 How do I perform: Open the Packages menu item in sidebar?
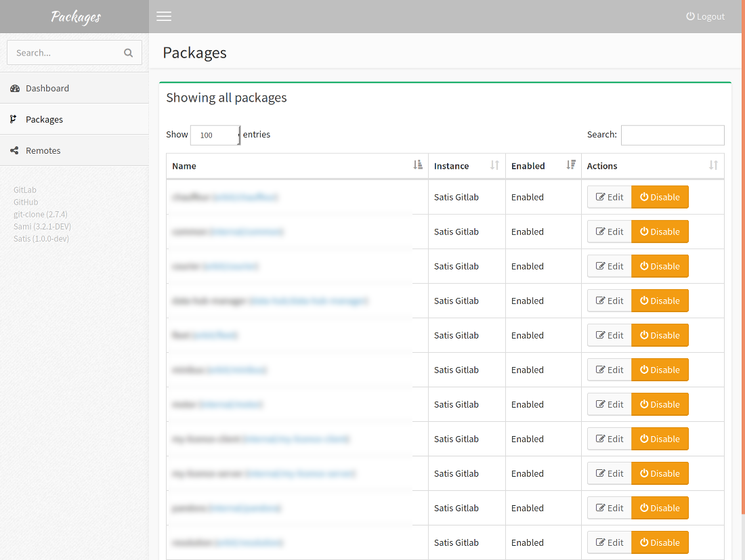click(44, 119)
